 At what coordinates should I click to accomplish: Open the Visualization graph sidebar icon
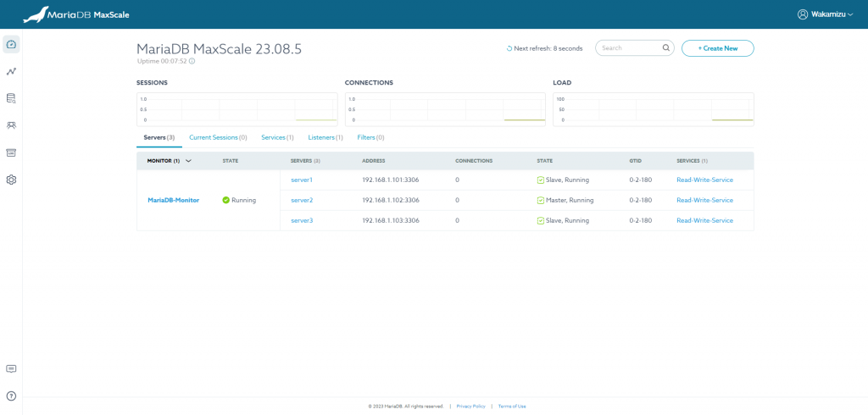click(x=11, y=71)
